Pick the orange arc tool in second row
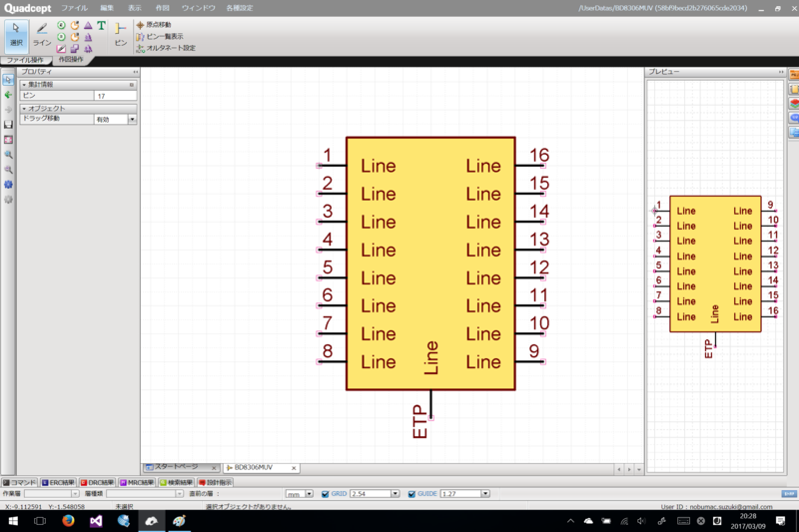 [75, 37]
